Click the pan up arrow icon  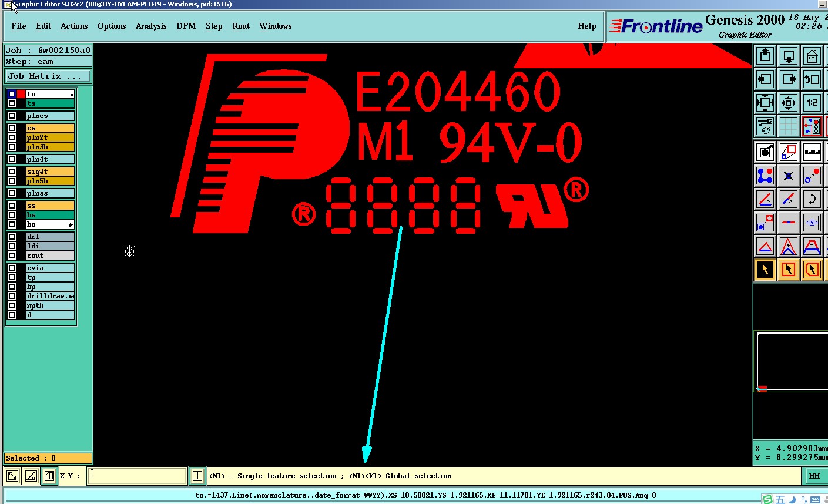point(765,56)
